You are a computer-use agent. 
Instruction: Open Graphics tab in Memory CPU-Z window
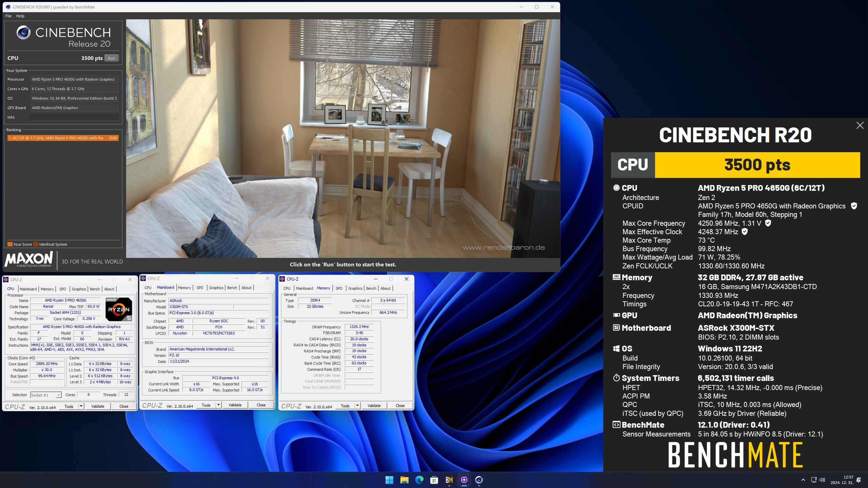point(355,288)
